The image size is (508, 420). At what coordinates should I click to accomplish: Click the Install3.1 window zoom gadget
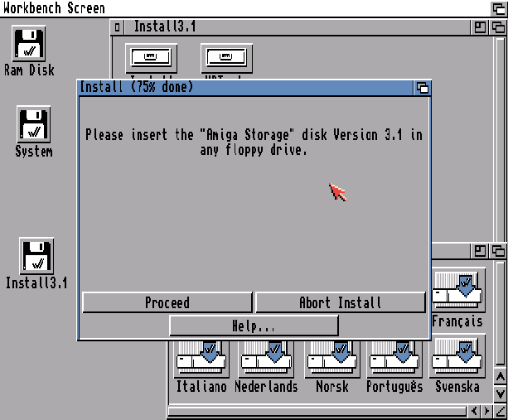(480, 27)
